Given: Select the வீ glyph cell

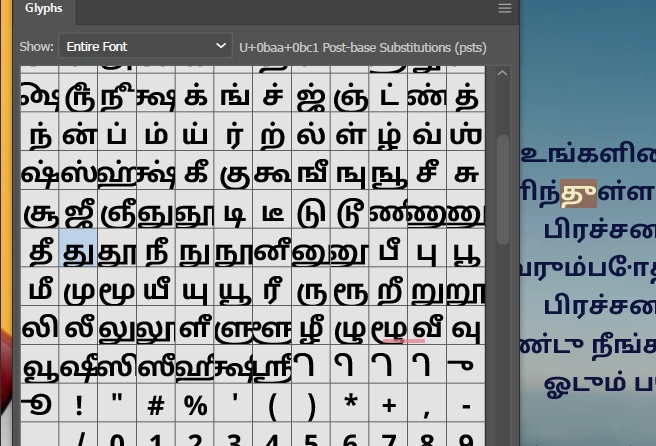Looking at the screenshot, I should (427, 326).
